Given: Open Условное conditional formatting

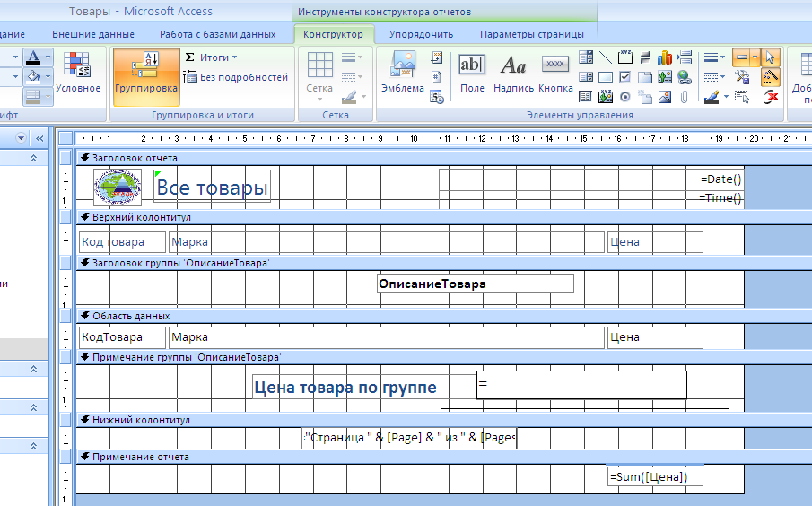Looking at the screenshot, I should click(78, 72).
